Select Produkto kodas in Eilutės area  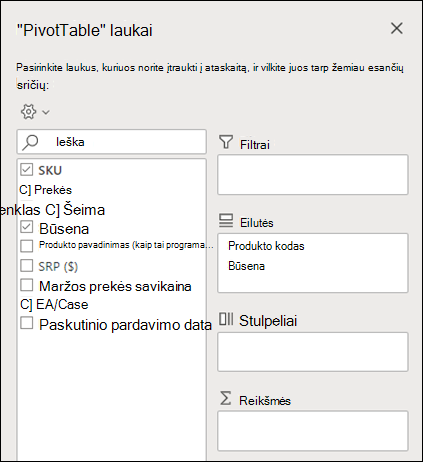click(266, 246)
